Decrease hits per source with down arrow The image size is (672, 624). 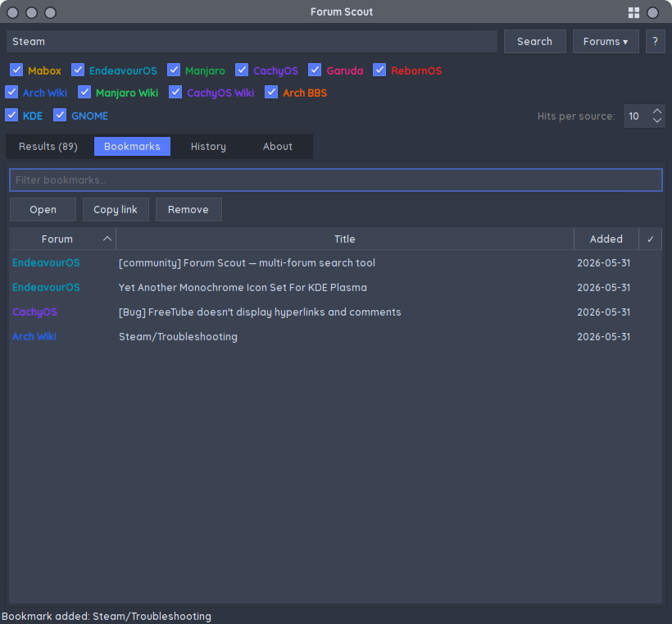tap(656, 121)
